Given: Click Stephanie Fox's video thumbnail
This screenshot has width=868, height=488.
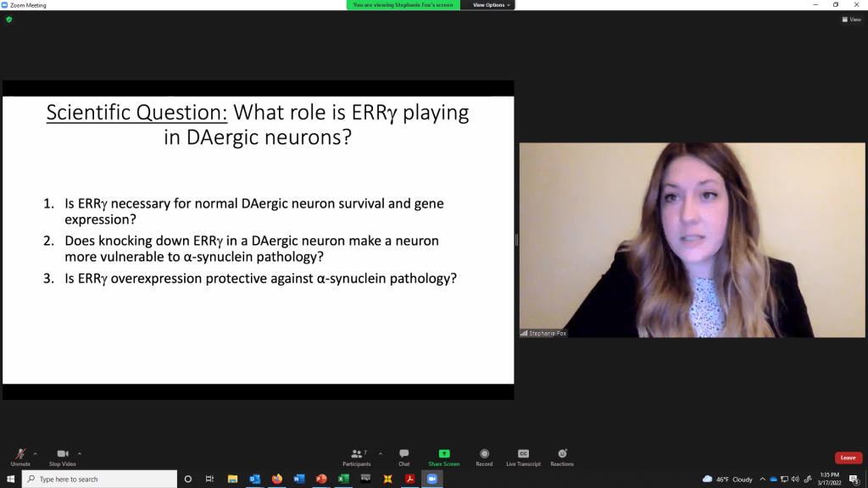Looking at the screenshot, I should click(x=693, y=240).
